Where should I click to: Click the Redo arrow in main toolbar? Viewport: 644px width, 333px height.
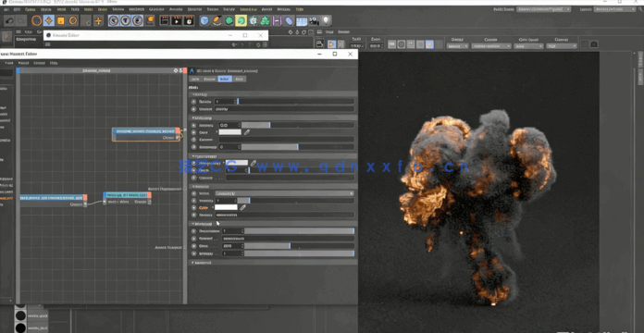click(x=21, y=20)
